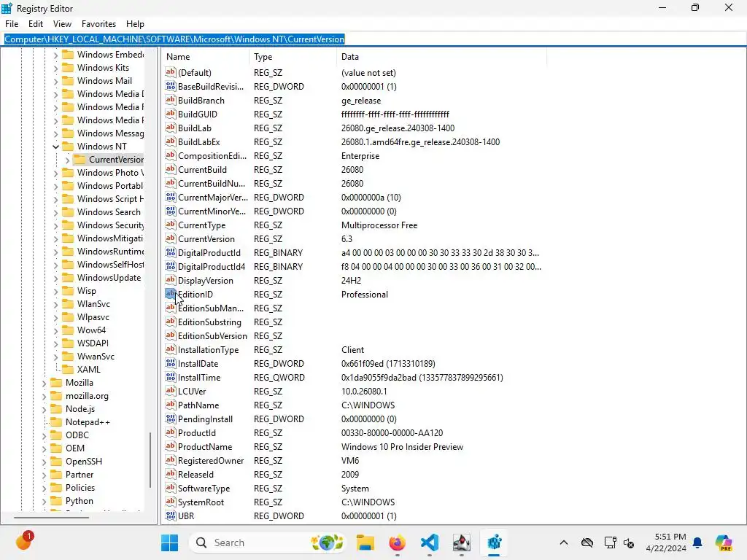Click the InstallTime QWORD value icon

170,377
